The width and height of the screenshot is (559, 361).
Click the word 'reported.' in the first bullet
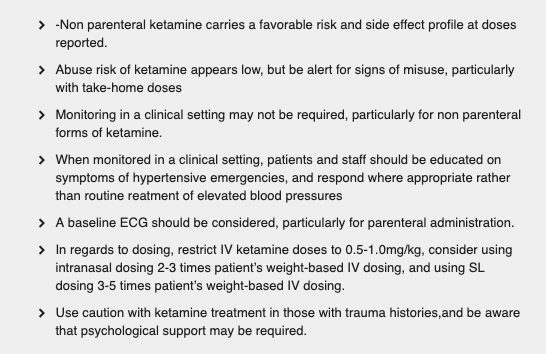tap(81, 43)
